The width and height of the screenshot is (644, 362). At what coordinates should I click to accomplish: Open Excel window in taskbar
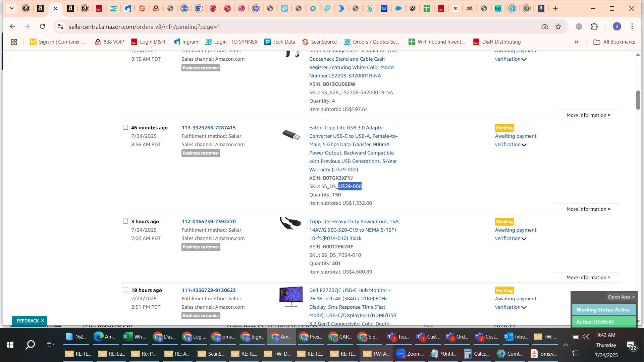pos(135,337)
